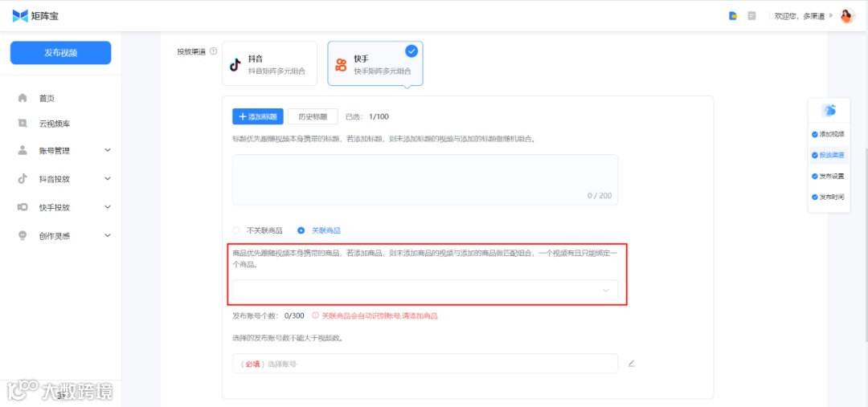Click the 抖音 logo in channel card
Viewport: 868px width, 407px height.
pos(235,65)
